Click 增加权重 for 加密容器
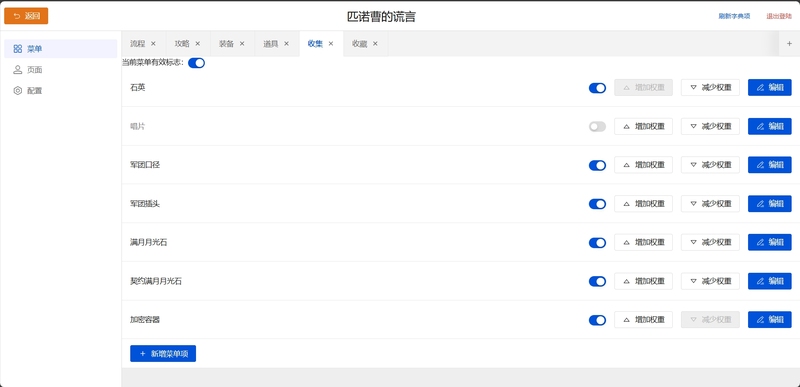Viewport: 800px width, 387px height. click(x=643, y=320)
